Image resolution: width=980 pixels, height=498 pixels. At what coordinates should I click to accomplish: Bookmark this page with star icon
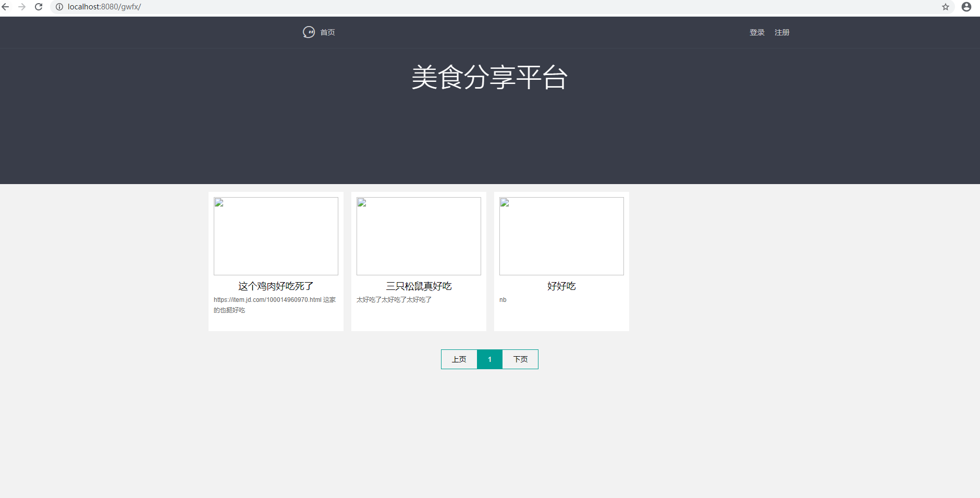(945, 7)
